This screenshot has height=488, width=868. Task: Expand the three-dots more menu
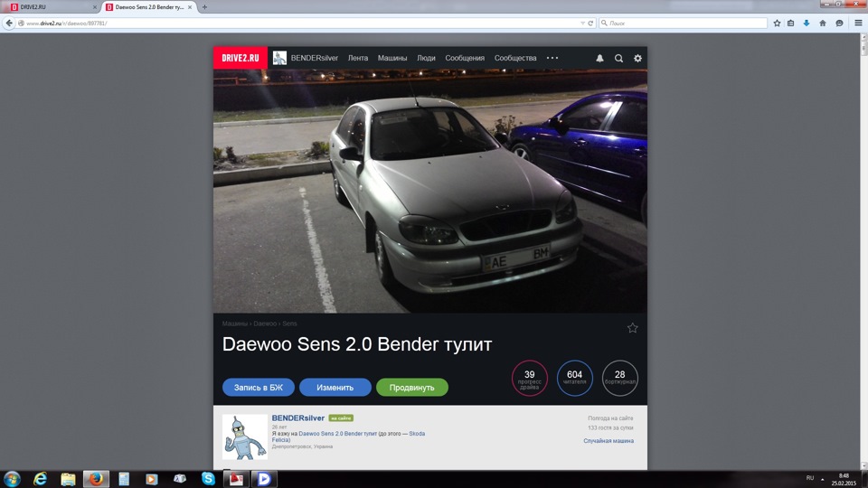(x=552, y=58)
